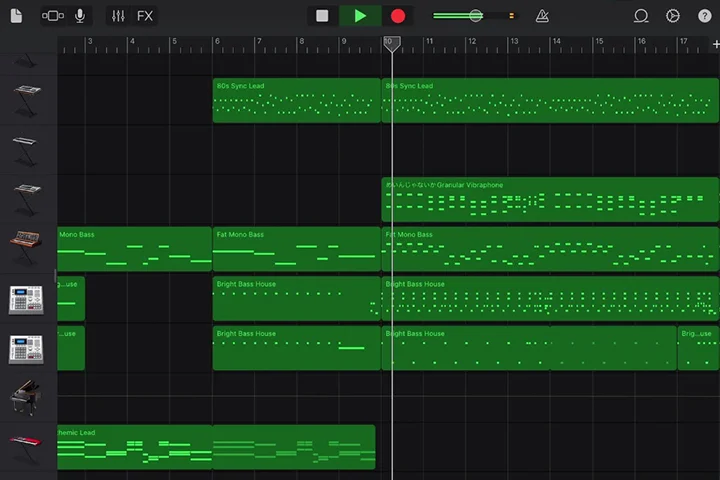Open the loop browser icon
This screenshot has height=480, width=720.
coord(641,16)
